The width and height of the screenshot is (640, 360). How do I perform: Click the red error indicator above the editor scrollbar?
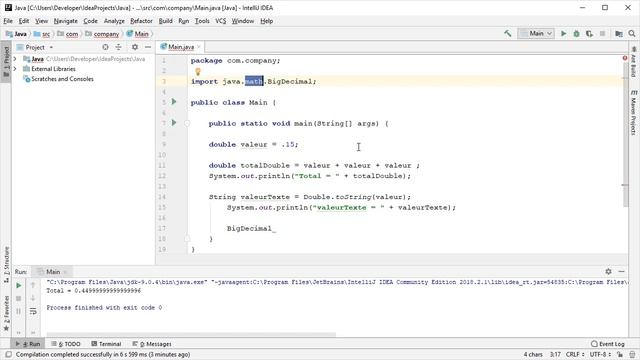click(x=625, y=58)
